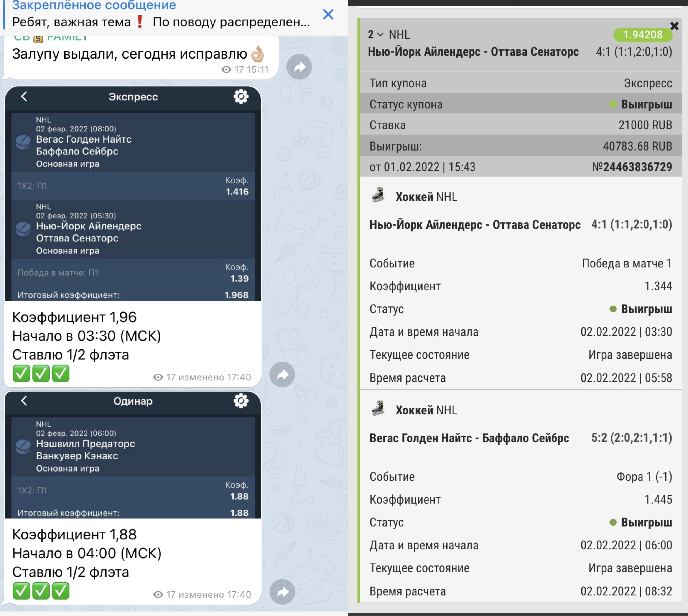Click the Победа в матче 1 event value

[x=627, y=263]
